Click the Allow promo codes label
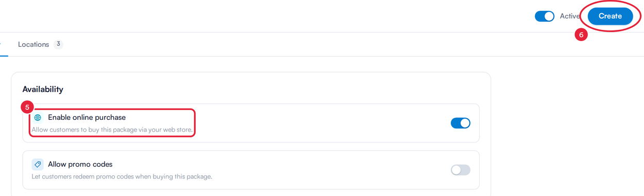The image size is (644, 196). tap(80, 165)
